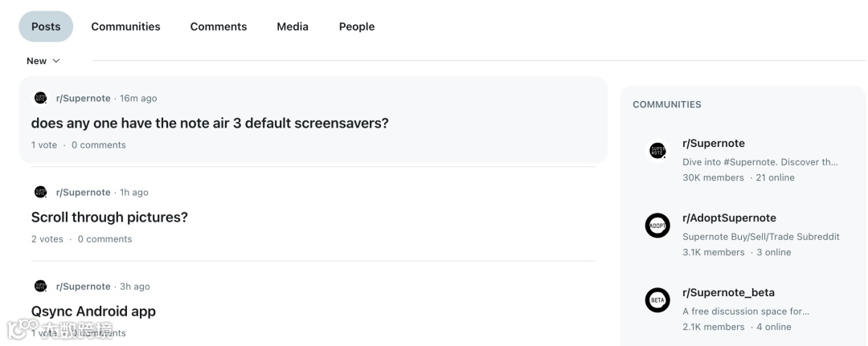The width and height of the screenshot is (868, 346).
Task: Open r/AdoptSupernote ADOPT icon in sidebar
Action: point(657,226)
